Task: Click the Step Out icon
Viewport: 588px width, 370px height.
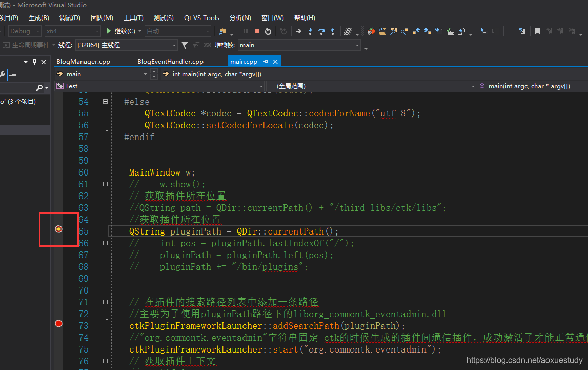Action: click(x=333, y=31)
